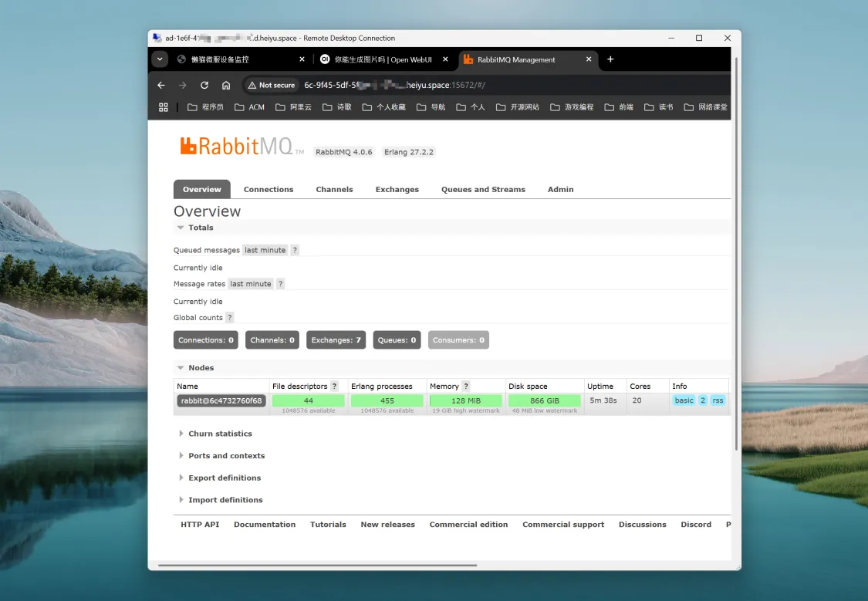The image size is (868, 601).
Task: Reload the RabbitMQ page
Action: (204, 85)
